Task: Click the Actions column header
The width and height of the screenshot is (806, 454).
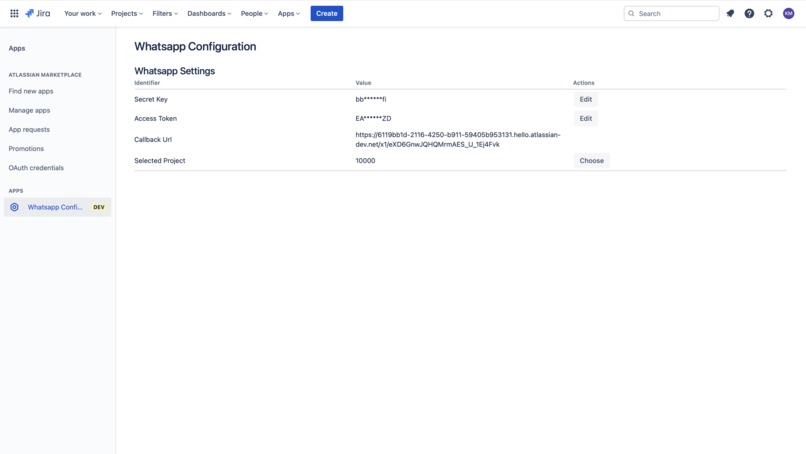Action: coord(584,83)
